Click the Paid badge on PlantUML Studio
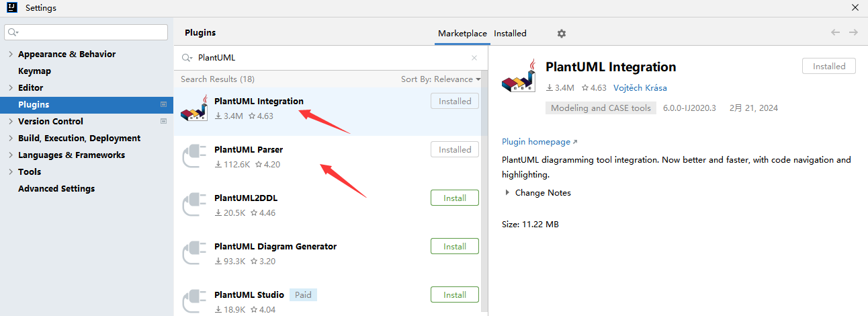Viewport: 868px width, 316px height. click(x=303, y=295)
